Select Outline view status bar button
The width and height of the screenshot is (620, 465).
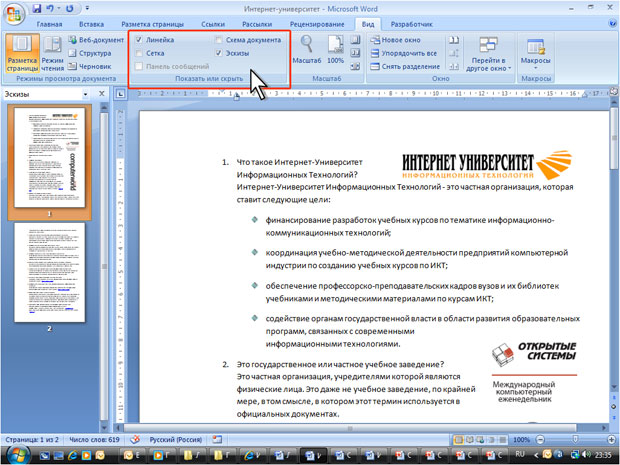(x=491, y=440)
